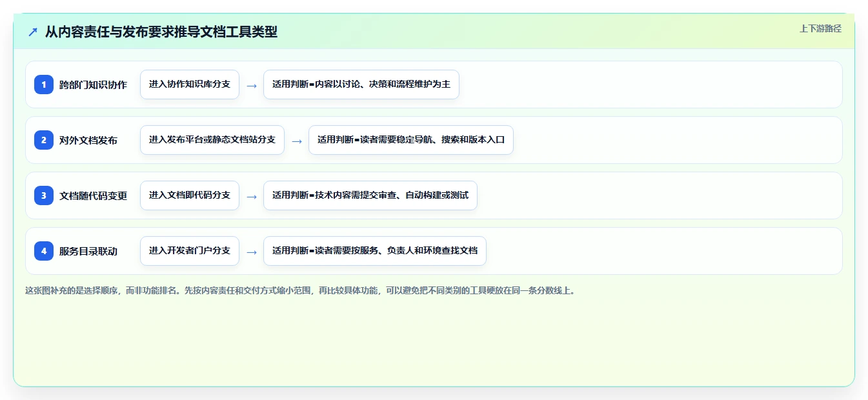Click the 上下游路径 label
The image size is (868, 400).
(x=820, y=28)
